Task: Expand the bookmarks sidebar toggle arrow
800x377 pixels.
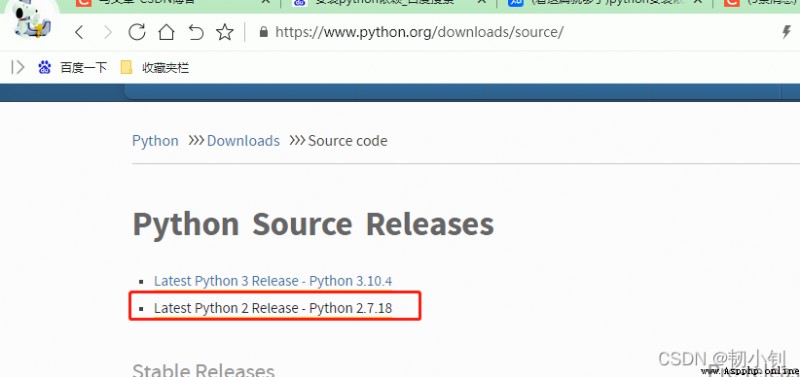Action: pos(18,67)
